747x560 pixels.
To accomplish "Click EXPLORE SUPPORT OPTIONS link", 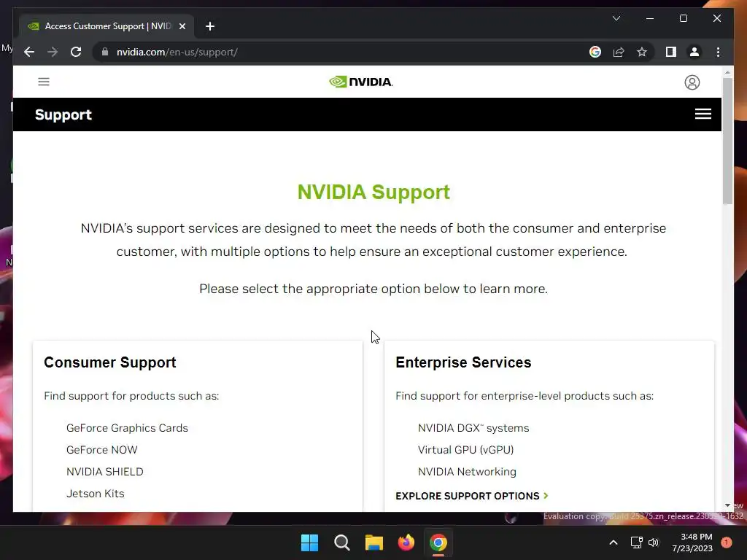I will [x=472, y=496].
